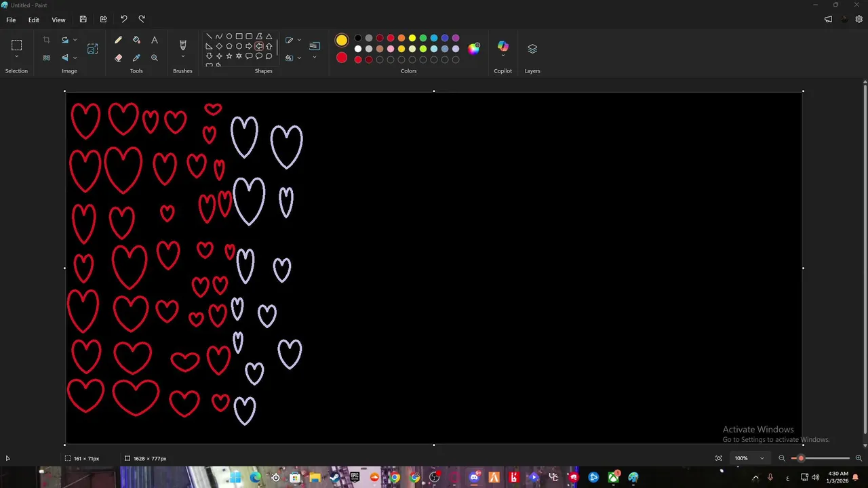Choose the pink color swatch
Image resolution: width=868 pixels, height=488 pixels.
point(391,49)
